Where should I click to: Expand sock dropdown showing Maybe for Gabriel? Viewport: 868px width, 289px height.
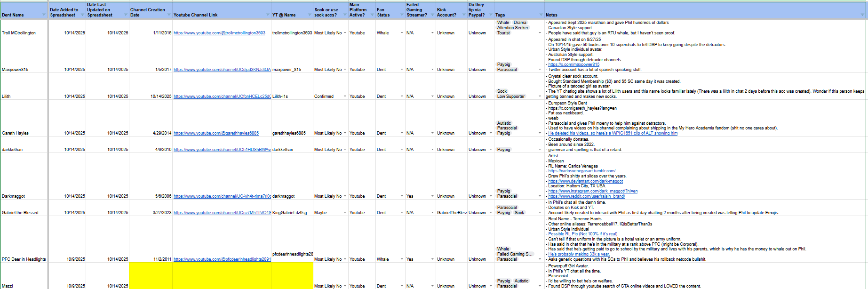[x=345, y=213]
